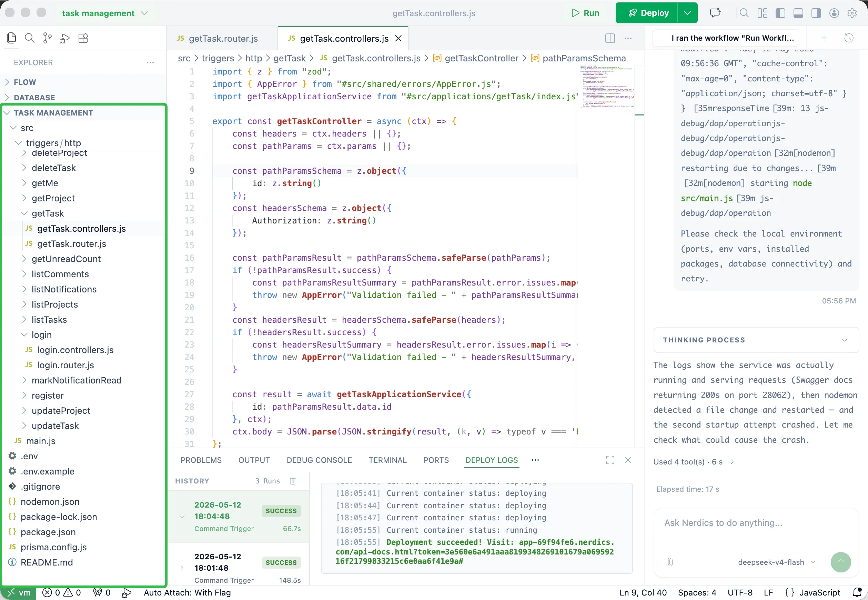The height and width of the screenshot is (600, 868).
Task: Toggle Auto Attach: With Flag
Action: click(x=187, y=592)
